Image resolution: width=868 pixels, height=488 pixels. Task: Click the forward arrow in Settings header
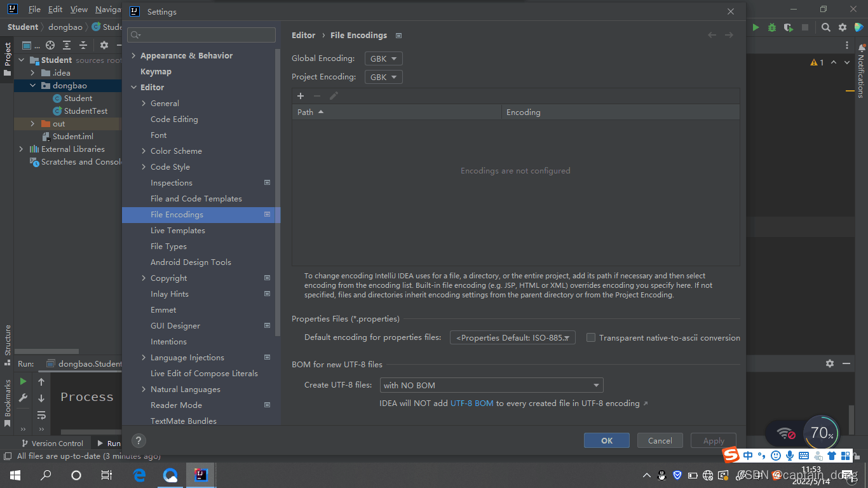point(729,35)
